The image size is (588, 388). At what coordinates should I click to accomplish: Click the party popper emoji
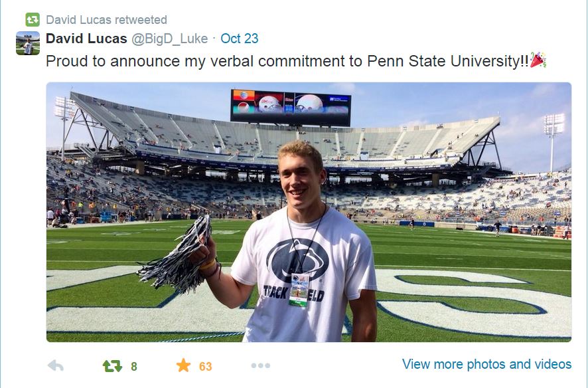[538, 60]
